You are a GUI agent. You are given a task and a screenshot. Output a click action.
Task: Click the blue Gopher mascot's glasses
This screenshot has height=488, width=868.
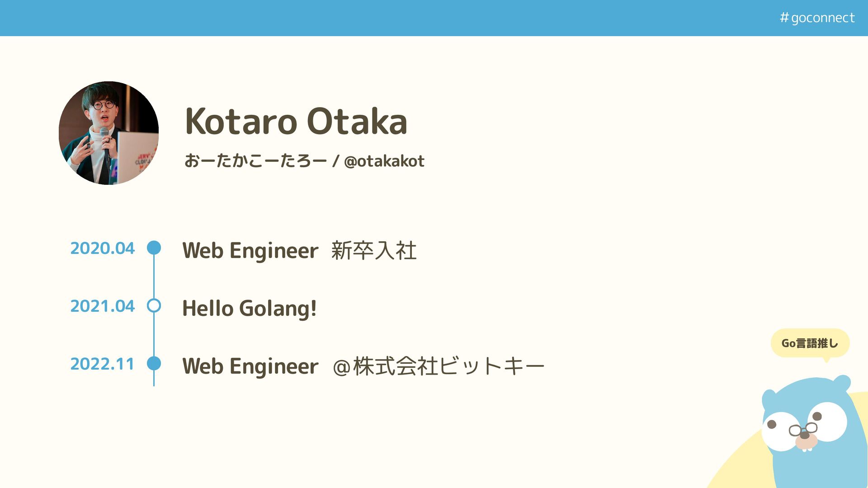tap(803, 428)
